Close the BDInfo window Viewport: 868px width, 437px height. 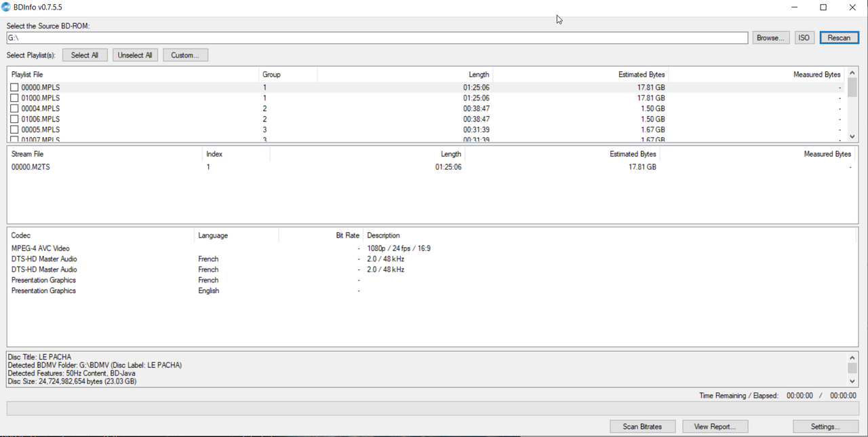point(853,7)
